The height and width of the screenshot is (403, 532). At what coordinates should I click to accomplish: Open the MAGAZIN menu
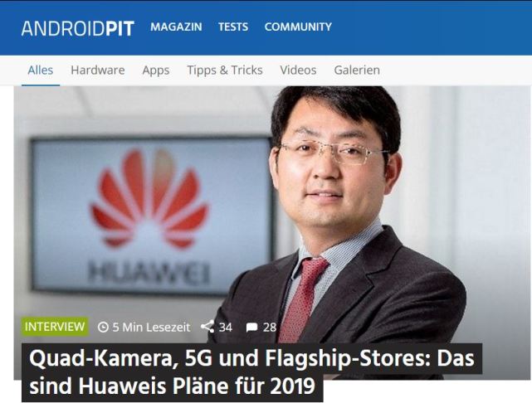tap(176, 27)
